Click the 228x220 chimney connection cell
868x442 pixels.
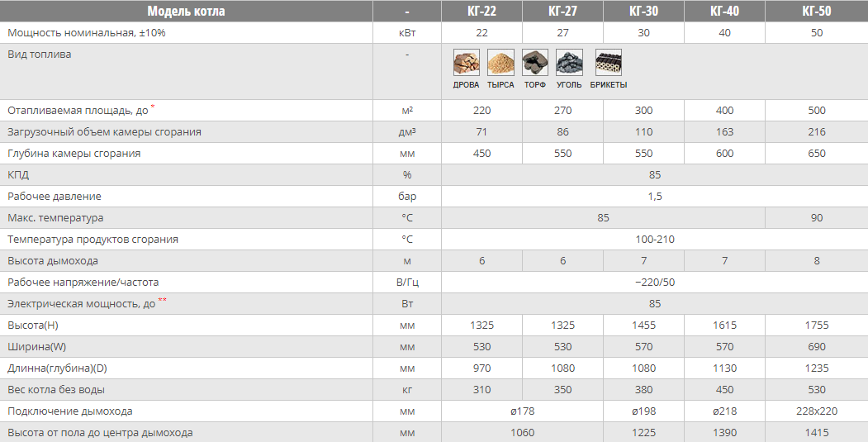click(x=816, y=411)
